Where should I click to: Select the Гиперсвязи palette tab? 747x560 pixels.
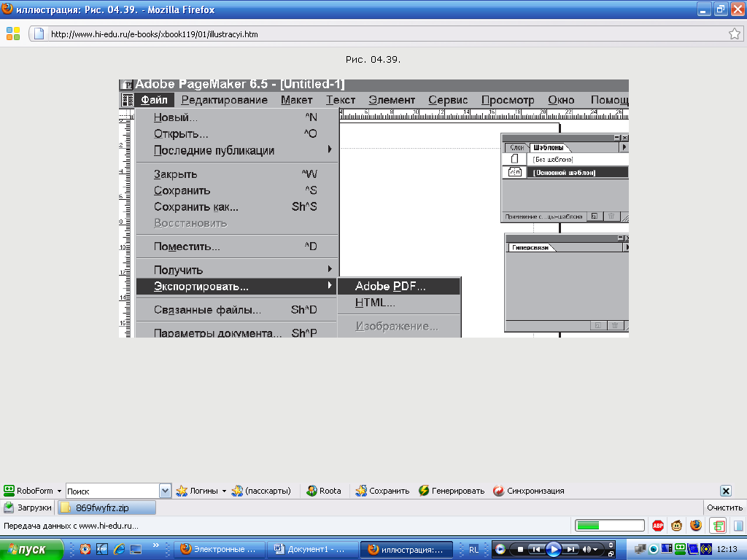tap(530, 248)
